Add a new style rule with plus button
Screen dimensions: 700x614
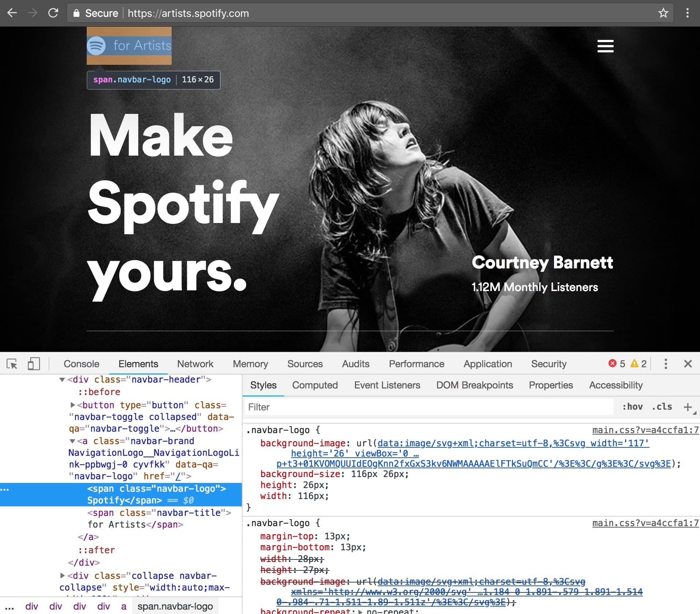[688, 406]
